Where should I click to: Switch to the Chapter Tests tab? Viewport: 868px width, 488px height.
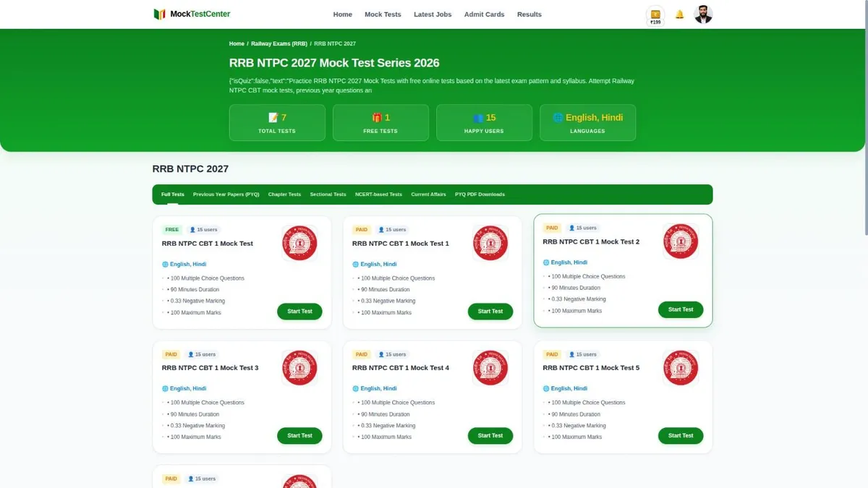point(284,194)
